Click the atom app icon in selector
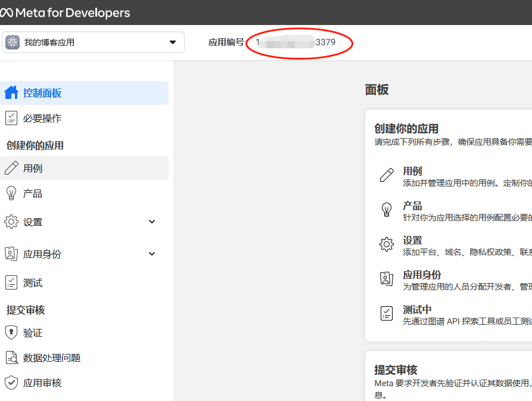Viewport: 532px width, 401px height. (x=13, y=42)
